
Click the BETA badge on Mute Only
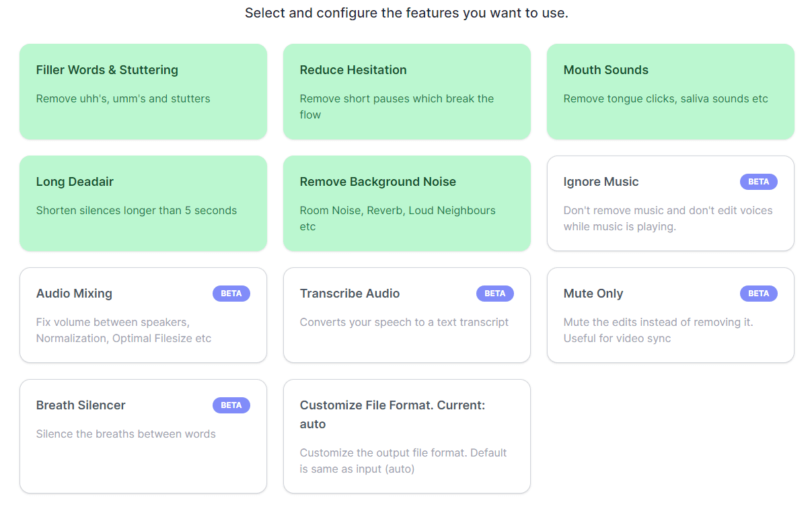758,294
